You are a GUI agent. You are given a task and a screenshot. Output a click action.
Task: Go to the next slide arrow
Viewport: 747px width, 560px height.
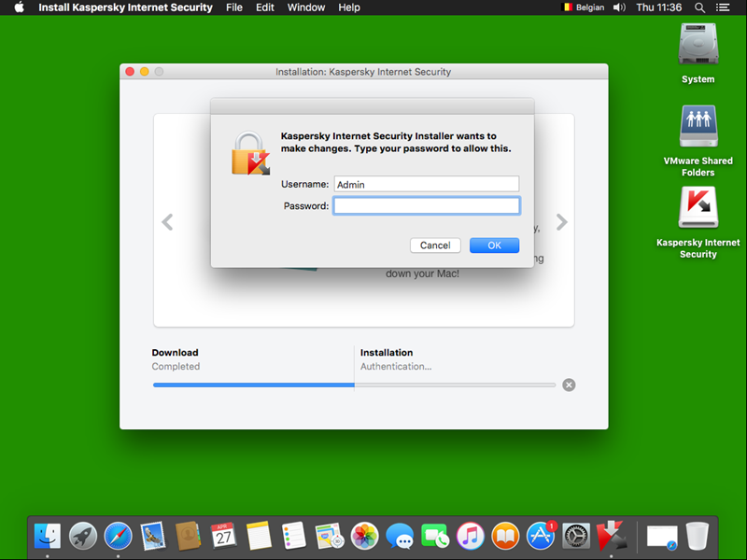coord(562,222)
